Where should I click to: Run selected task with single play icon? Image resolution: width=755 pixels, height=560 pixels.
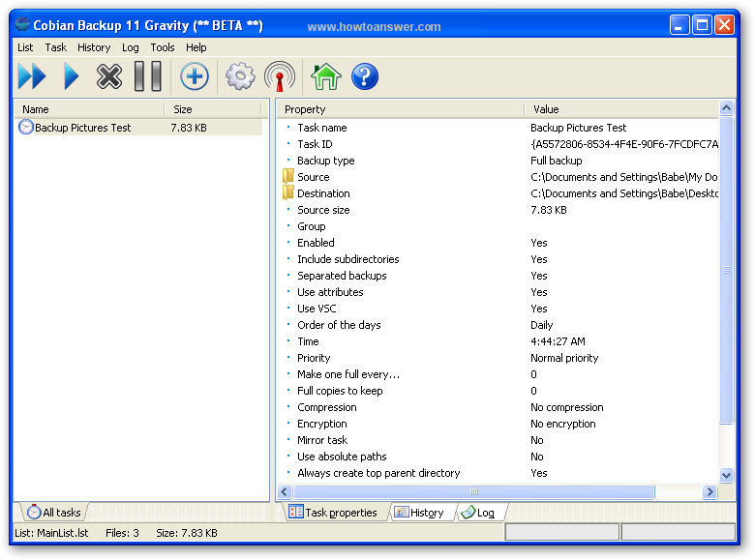pyautogui.click(x=72, y=76)
